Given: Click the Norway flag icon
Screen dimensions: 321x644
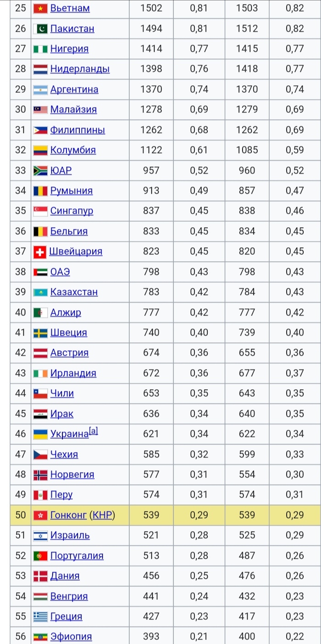Looking at the screenshot, I should point(40,475).
